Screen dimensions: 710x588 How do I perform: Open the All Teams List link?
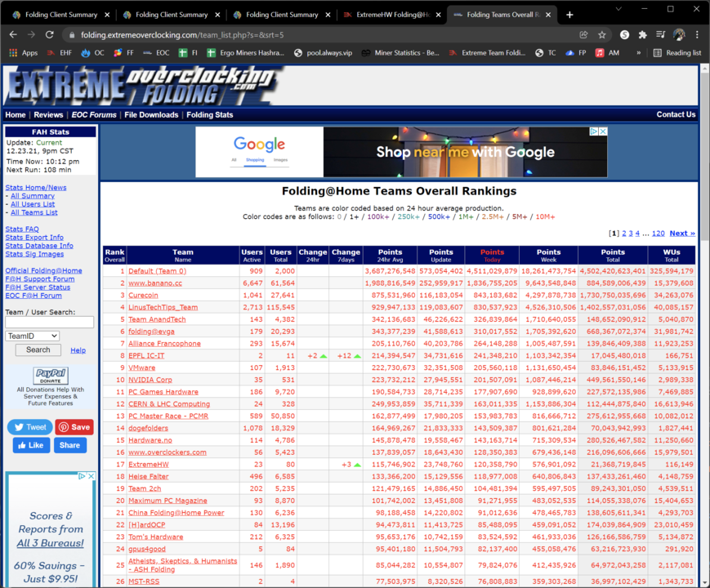[33, 212]
